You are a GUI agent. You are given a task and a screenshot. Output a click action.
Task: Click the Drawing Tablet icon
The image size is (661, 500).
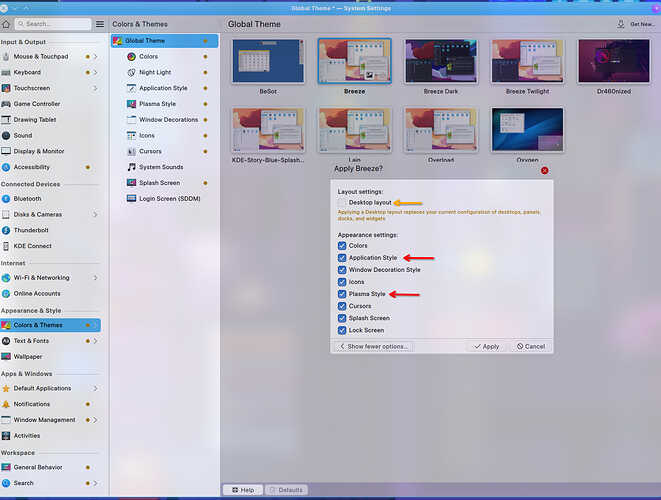click(x=6, y=120)
